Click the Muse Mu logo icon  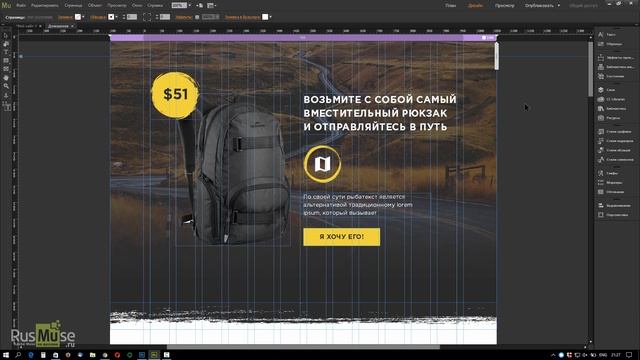coord(6,5)
